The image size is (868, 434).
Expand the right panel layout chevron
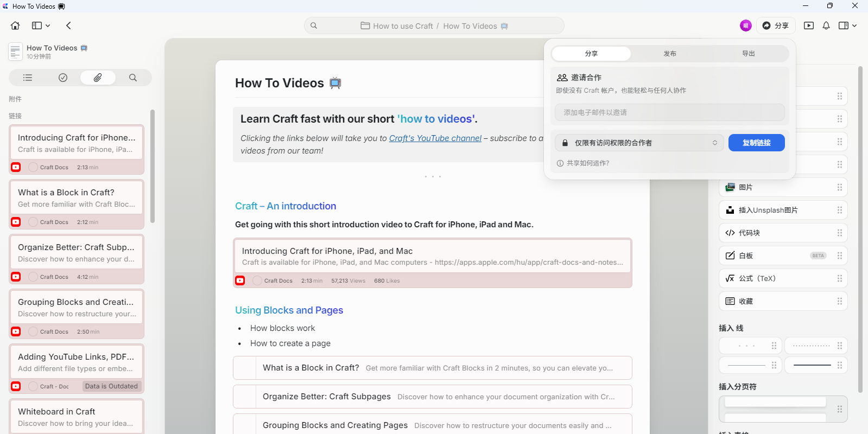(854, 25)
